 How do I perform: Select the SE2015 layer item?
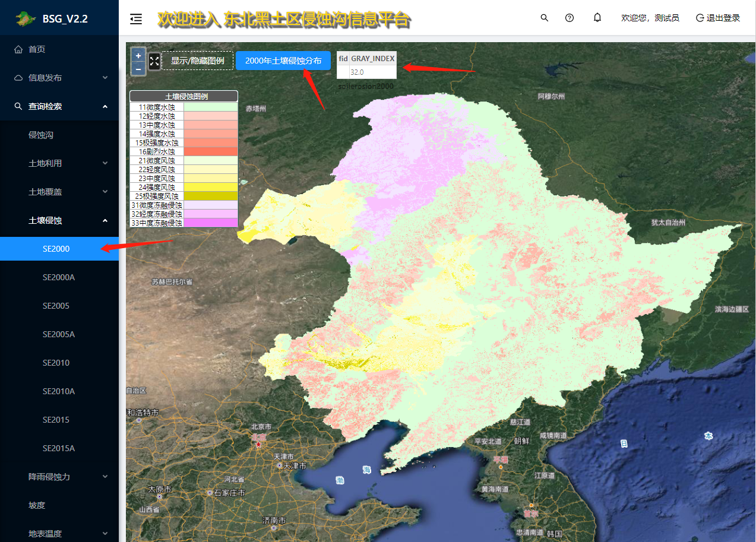tap(59, 420)
